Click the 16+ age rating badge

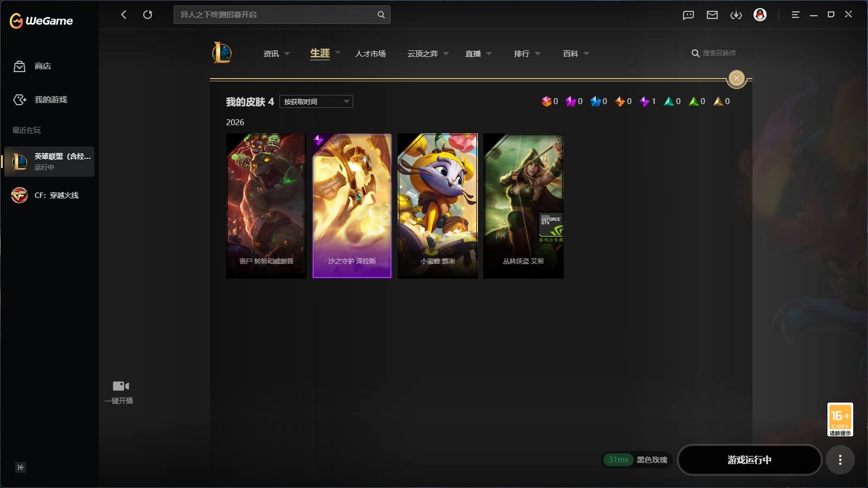point(840,419)
